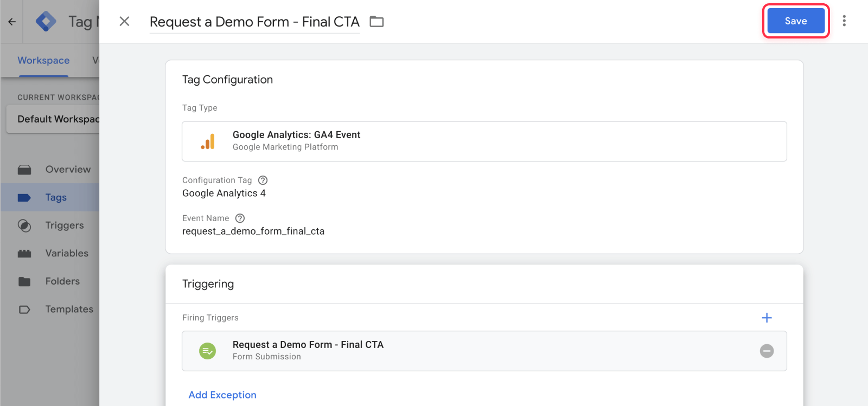Open Templates in the sidebar
The width and height of the screenshot is (868, 406).
point(69,309)
